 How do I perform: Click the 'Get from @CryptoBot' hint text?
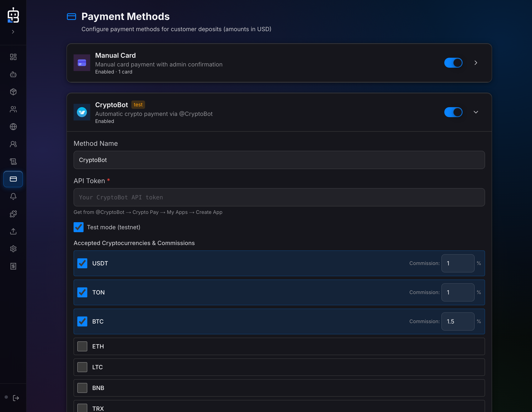[x=148, y=212]
